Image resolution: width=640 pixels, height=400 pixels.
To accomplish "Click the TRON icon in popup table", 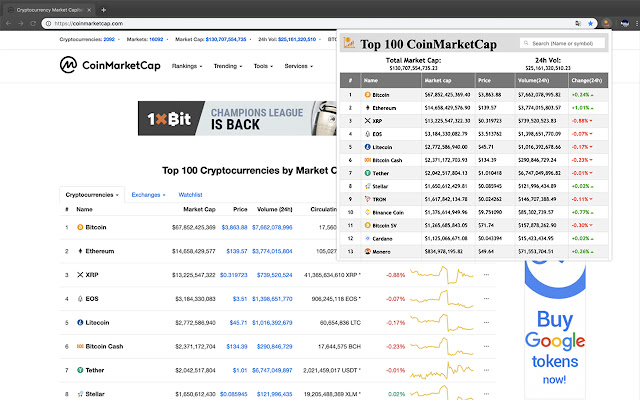I will [367, 199].
